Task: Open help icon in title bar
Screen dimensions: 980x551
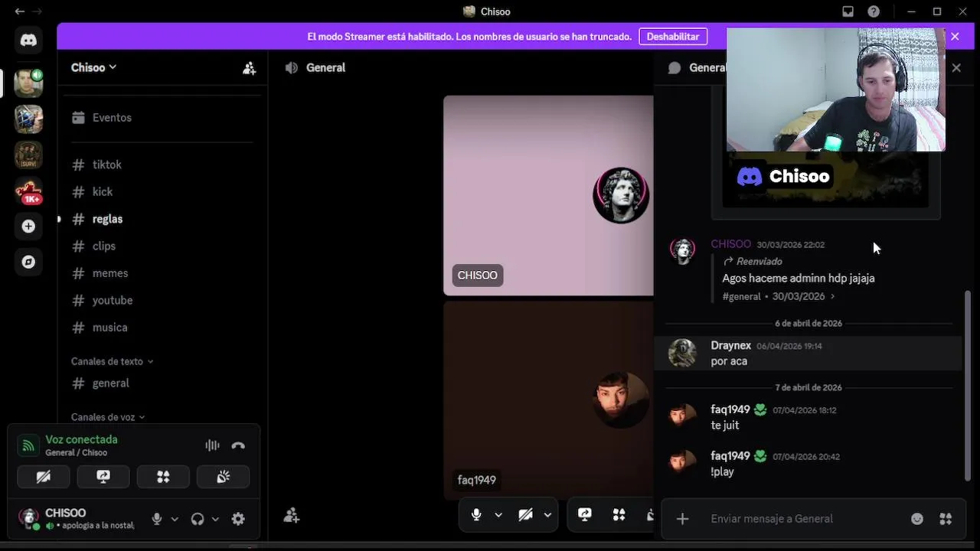Action: (x=874, y=11)
